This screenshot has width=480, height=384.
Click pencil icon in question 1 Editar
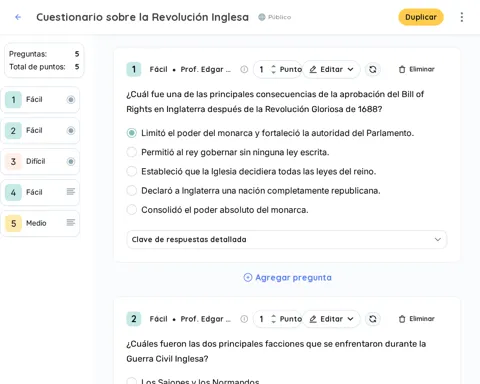coord(313,69)
